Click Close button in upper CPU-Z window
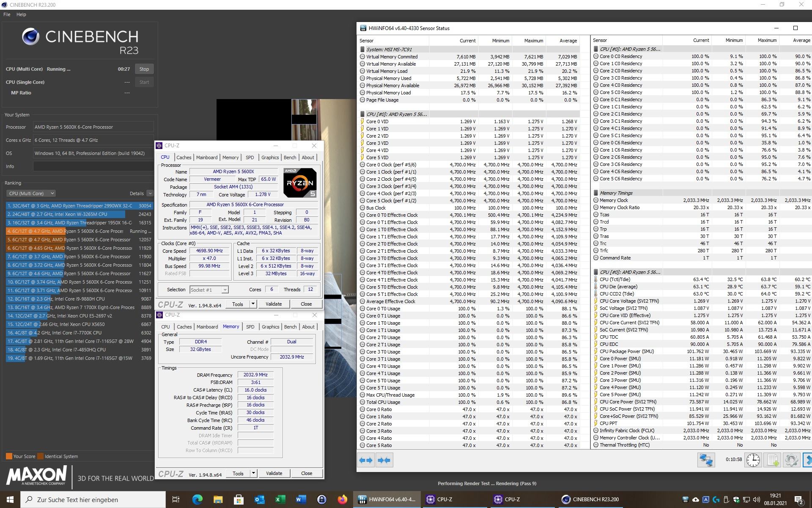This screenshot has width=812, height=508. point(306,304)
